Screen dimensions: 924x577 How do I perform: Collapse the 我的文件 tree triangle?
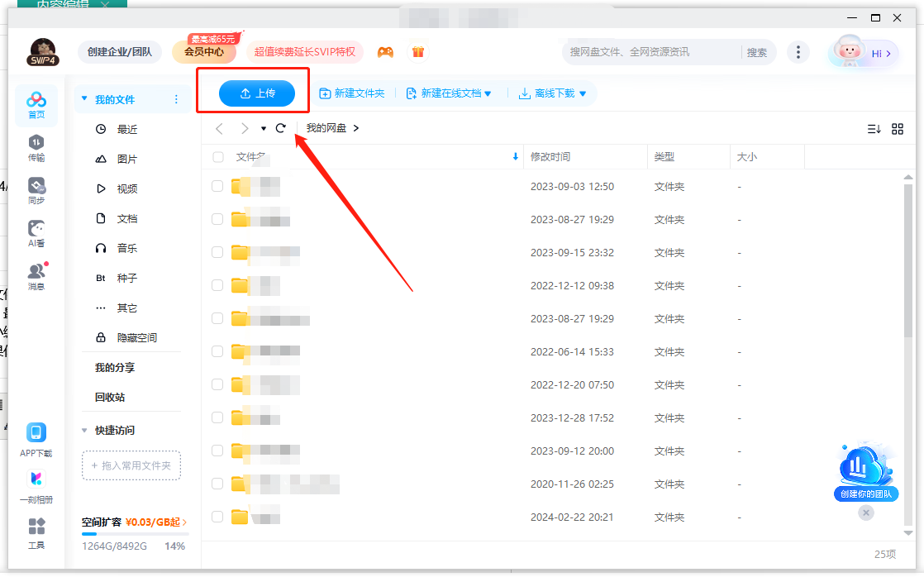pyautogui.click(x=84, y=98)
